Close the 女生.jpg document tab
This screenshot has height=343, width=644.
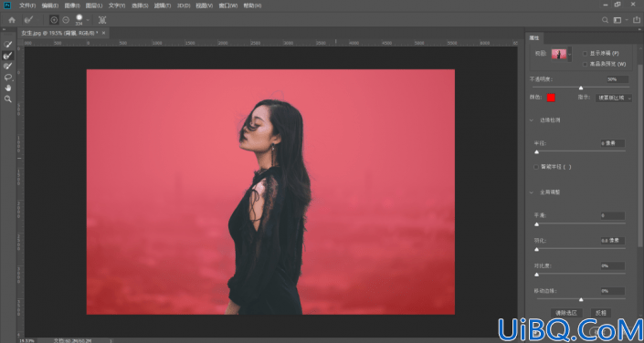(x=103, y=33)
